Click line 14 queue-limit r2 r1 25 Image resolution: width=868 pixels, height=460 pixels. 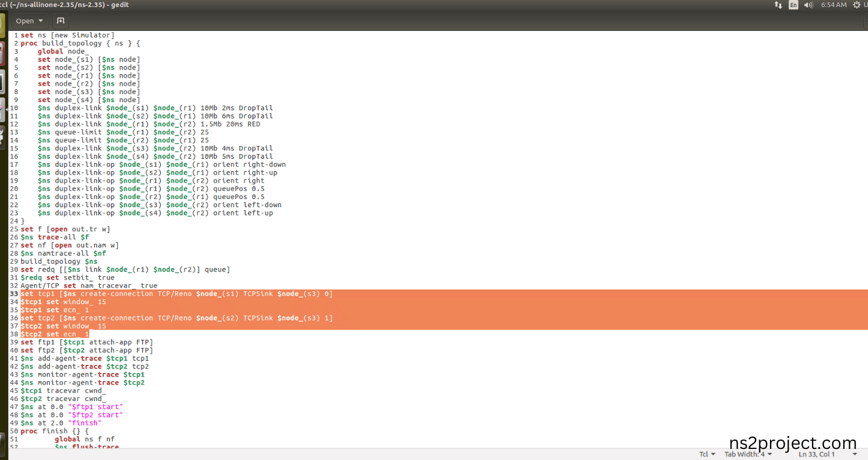pos(123,140)
